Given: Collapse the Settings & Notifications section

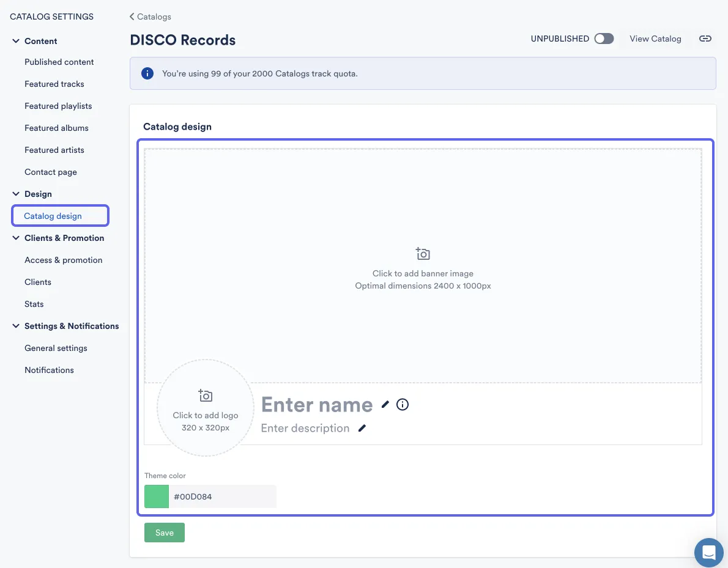Looking at the screenshot, I should (x=15, y=326).
